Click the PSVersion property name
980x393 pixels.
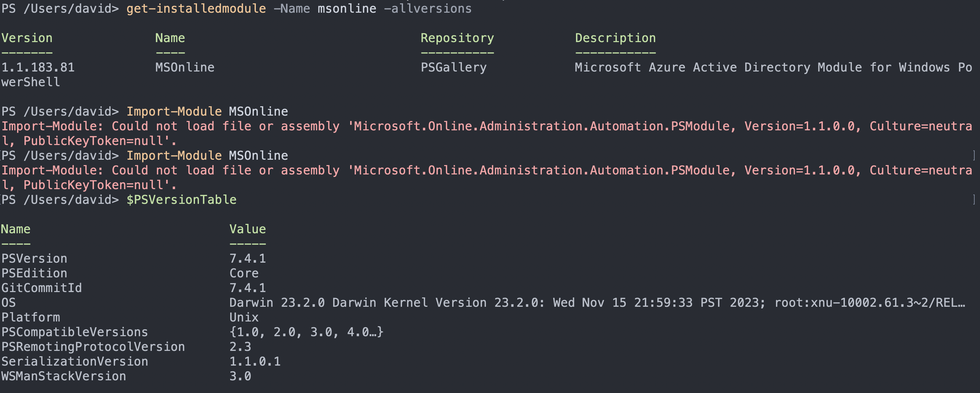pyautogui.click(x=34, y=258)
